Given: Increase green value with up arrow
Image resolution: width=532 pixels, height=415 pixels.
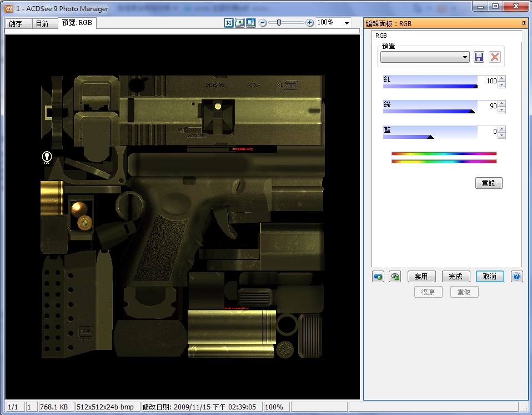Looking at the screenshot, I should pos(502,103).
